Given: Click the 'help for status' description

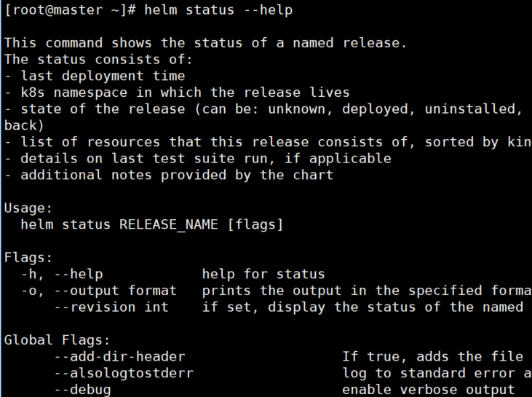Looking at the screenshot, I should click(263, 274).
